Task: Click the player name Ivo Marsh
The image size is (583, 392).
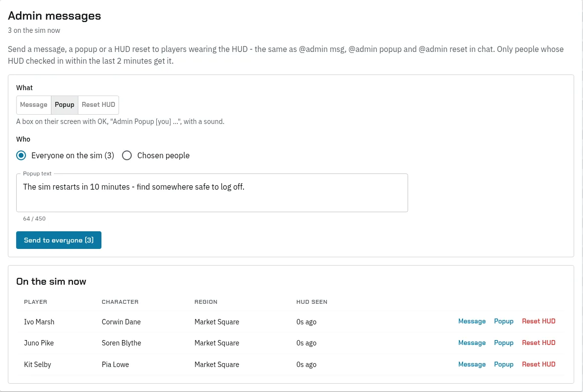Action: tap(39, 322)
